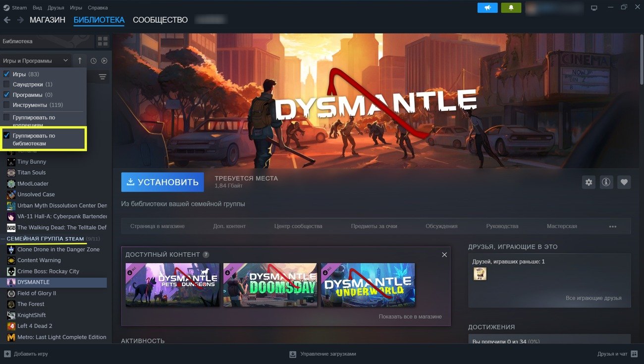644x364 pixels.
Task: Go back with the left arrow
Action: [7, 20]
